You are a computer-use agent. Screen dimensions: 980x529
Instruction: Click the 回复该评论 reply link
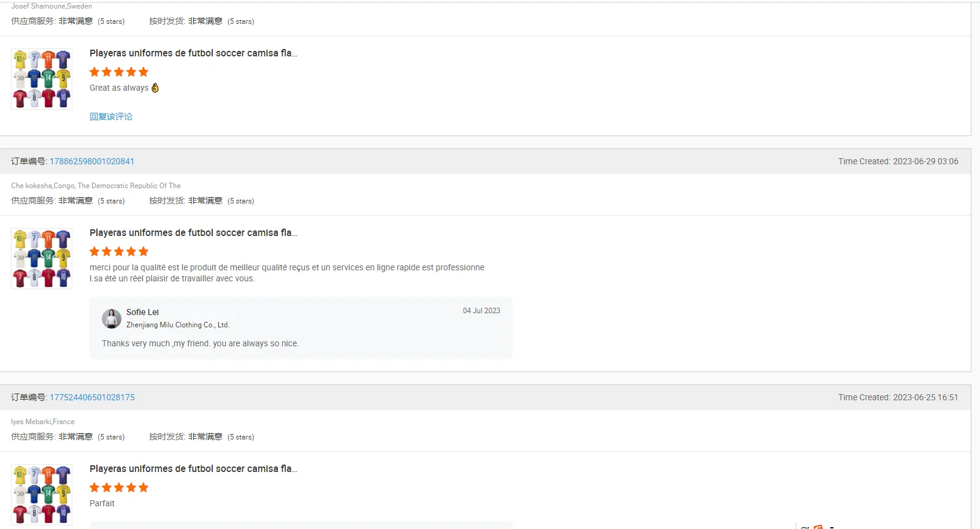[111, 116]
